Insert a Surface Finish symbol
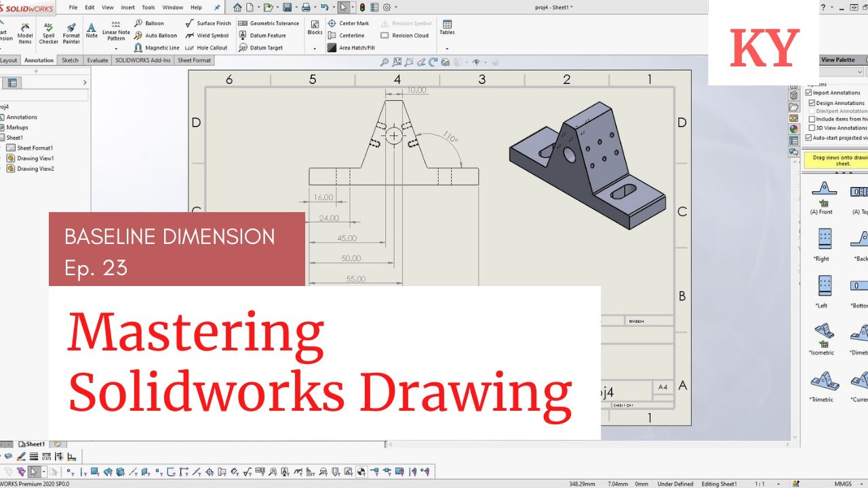The height and width of the screenshot is (488, 868). pos(208,23)
